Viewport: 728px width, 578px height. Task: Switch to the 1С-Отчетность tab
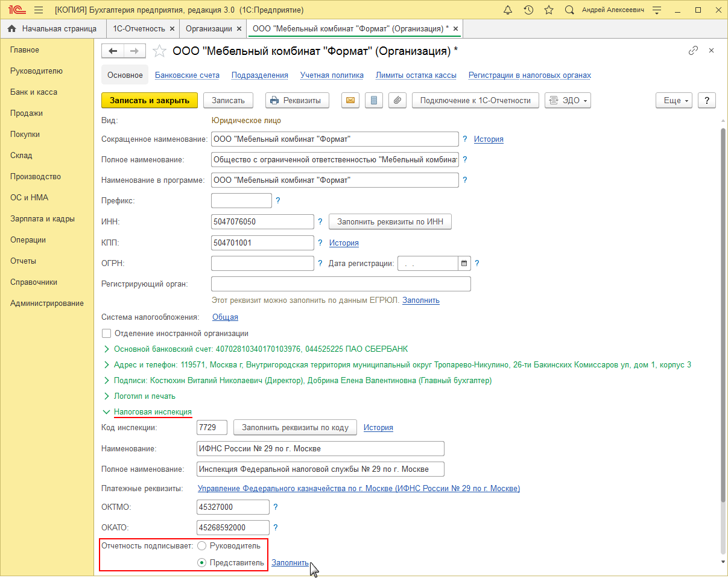click(139, 28)
